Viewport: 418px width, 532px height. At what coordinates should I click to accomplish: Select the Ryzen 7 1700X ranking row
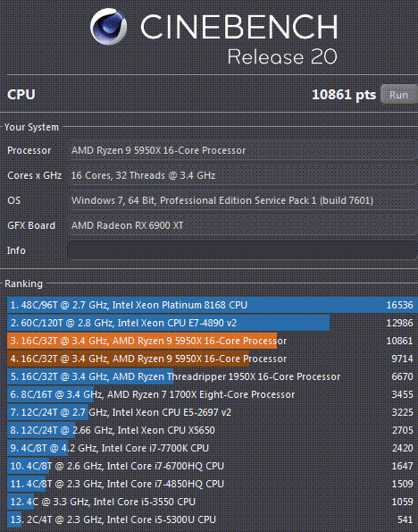[213, 394]
